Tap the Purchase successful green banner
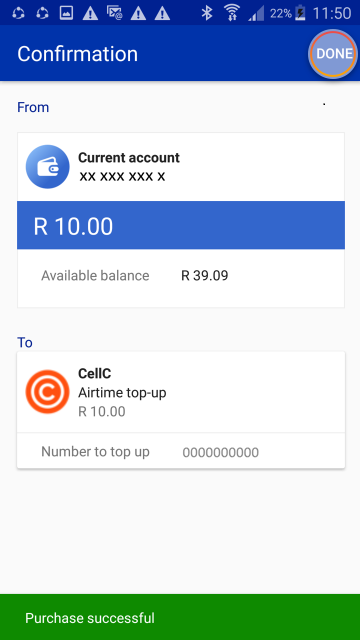Screen dimensions: 360x640 180,617
